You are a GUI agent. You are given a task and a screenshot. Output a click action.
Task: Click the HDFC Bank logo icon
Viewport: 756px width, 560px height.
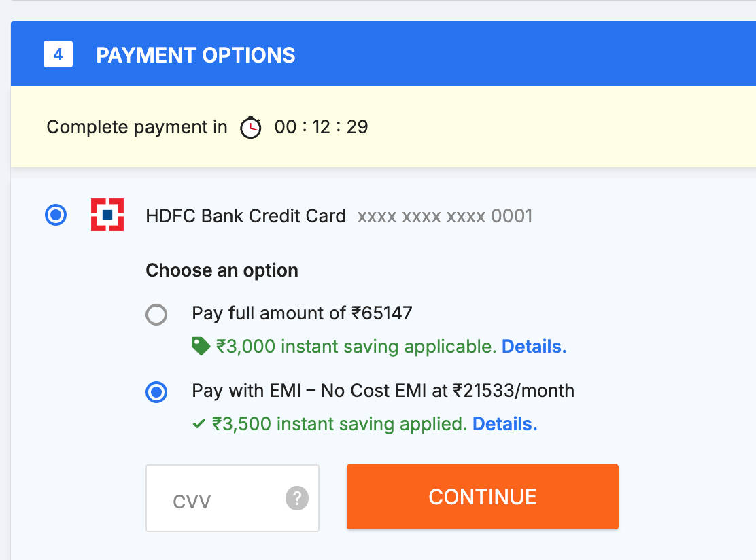pos(107,215)
